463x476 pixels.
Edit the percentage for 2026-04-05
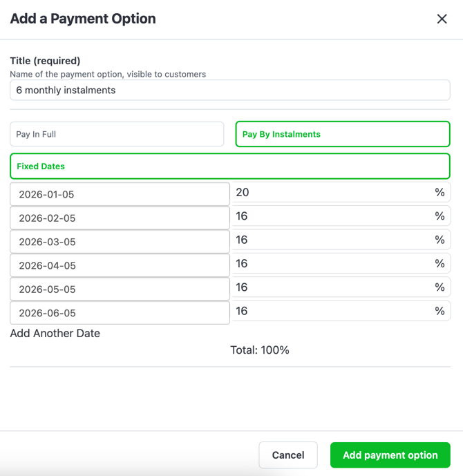pos(333,264)
